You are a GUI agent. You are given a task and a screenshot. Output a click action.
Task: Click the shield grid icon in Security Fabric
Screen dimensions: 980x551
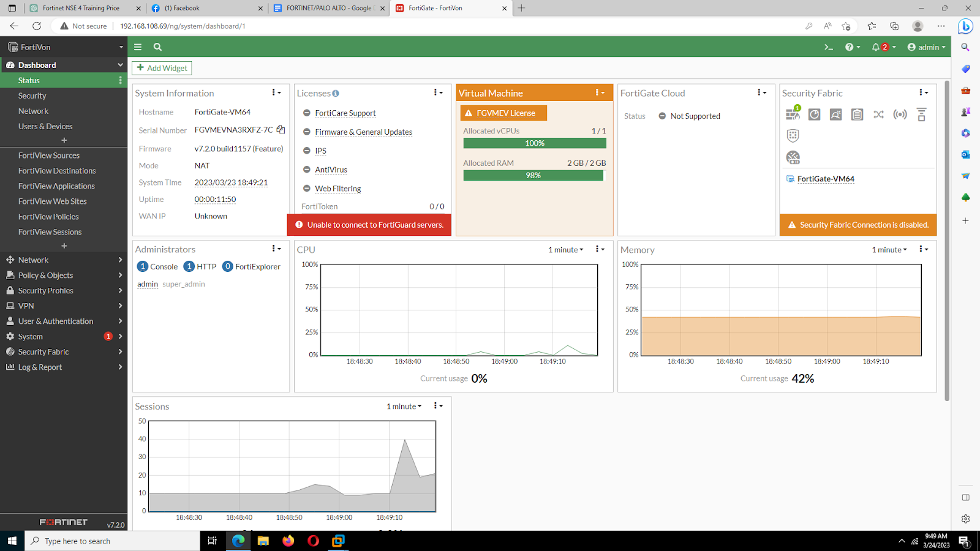coord(793,135)
